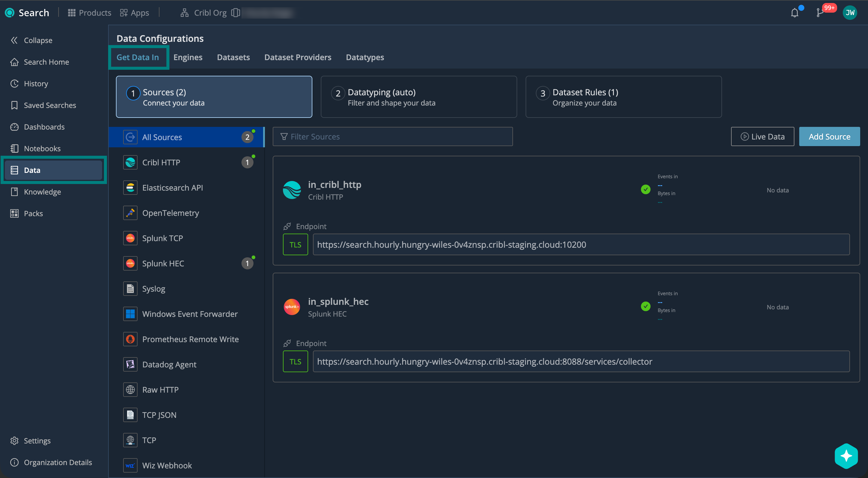Click the Datadog Agent icon
The image size is (868, 478).
point(130,364)
